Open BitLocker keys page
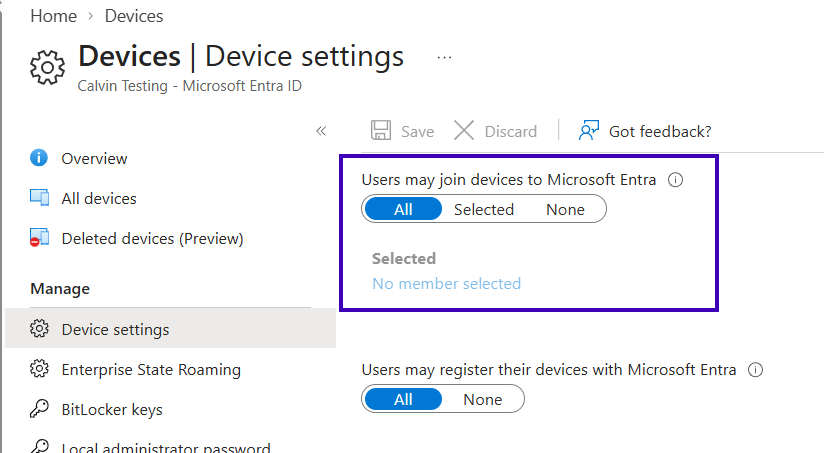The height and width of the screenshot is (453, 824). point(112,410)
